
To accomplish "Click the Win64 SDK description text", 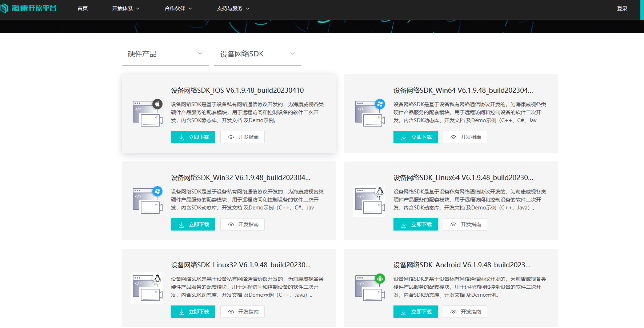I will [470, 112].
